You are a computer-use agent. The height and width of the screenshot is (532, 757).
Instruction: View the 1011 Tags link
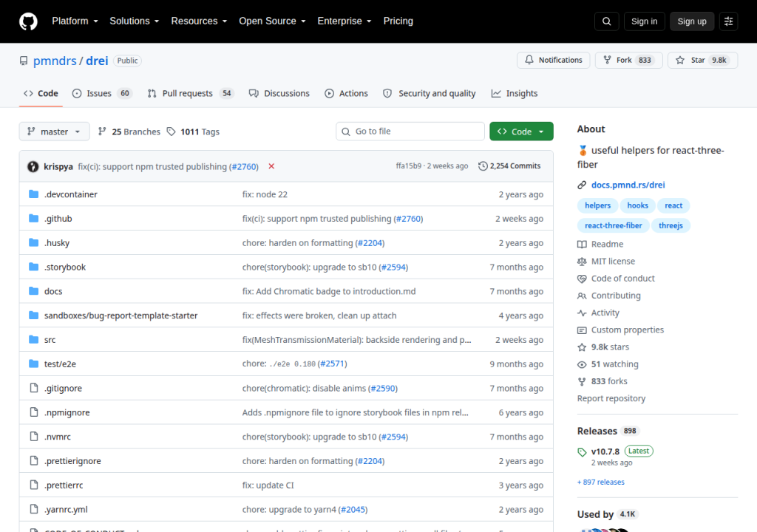point(193,132)
